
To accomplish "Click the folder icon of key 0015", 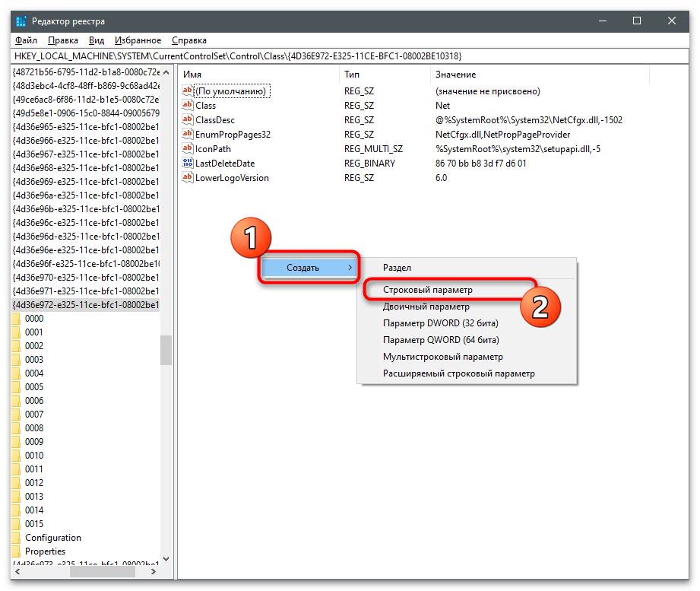I will coord(16,523).
